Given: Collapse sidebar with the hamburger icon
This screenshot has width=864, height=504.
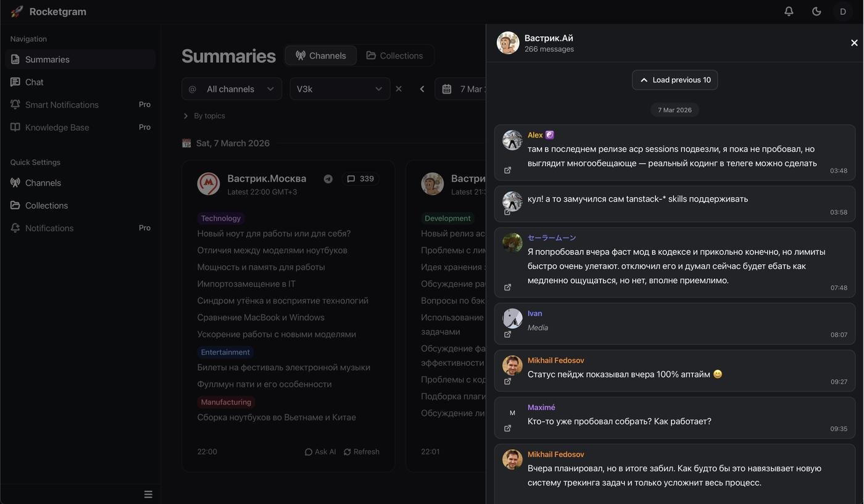Looking at the screenshot, I should [x=148, y=494].
